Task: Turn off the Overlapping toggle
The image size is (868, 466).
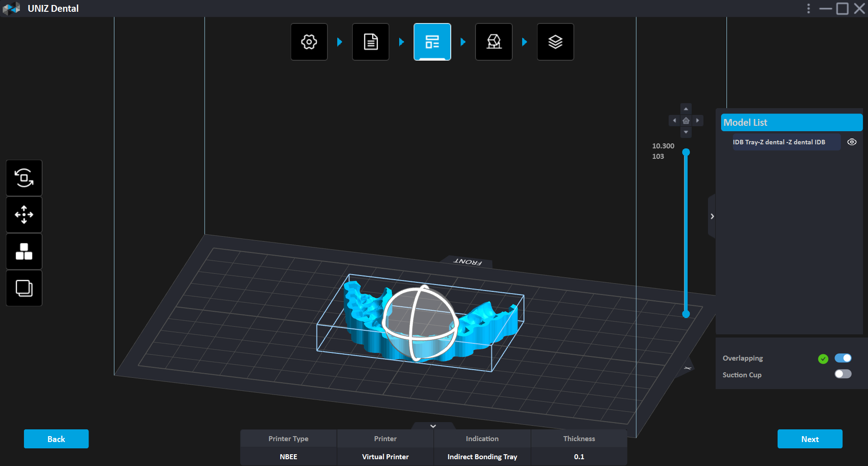Action: click(x=843, y=358)
